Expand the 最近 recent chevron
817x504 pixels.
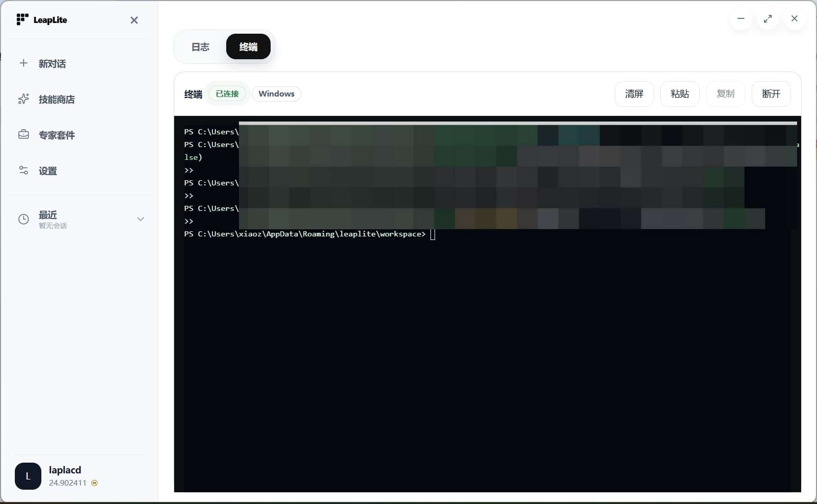pyautogui.click(x=140, y=219)
